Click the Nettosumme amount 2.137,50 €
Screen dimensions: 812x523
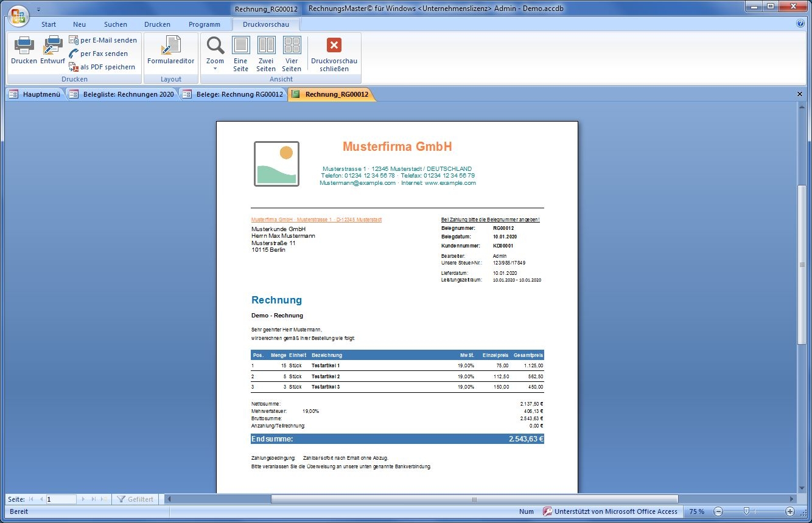(531, 404)
